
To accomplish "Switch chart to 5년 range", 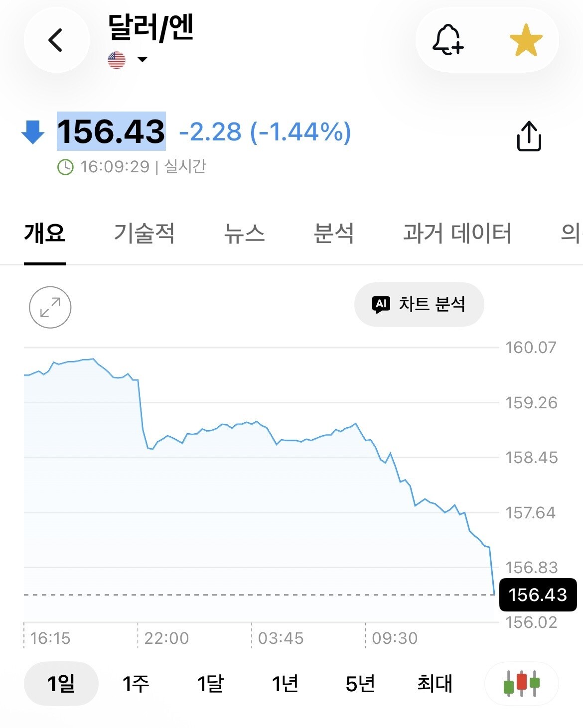I will click(x=360, y=684).
